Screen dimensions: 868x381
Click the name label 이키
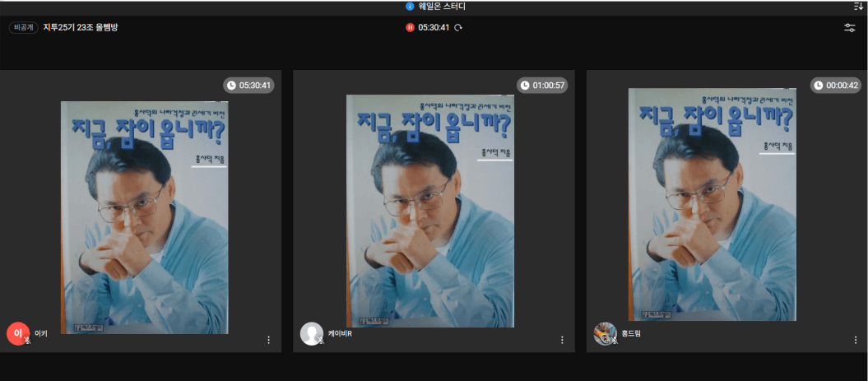tap(41, 333)
